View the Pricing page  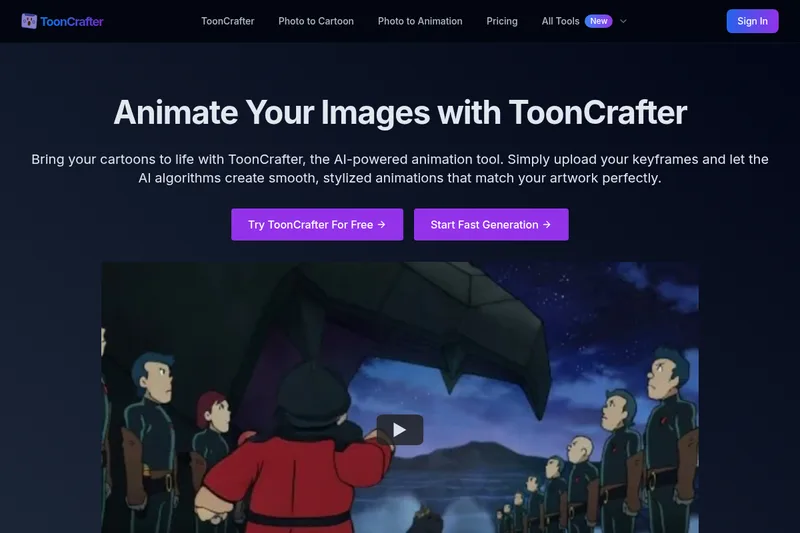502,21
